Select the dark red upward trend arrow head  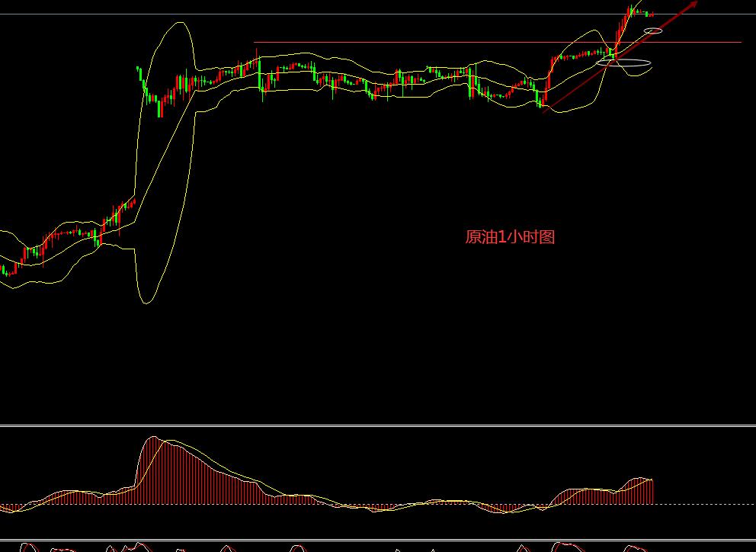[692, 5]
